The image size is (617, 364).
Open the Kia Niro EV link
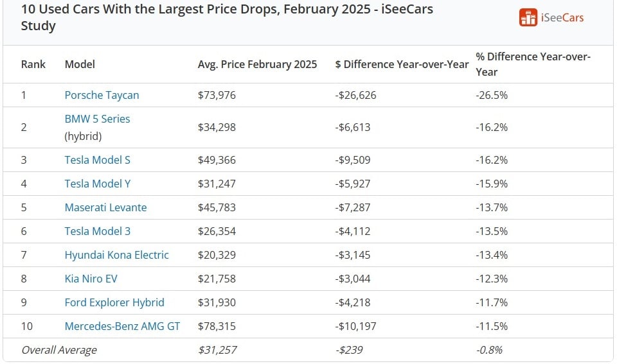coord(91,279)
